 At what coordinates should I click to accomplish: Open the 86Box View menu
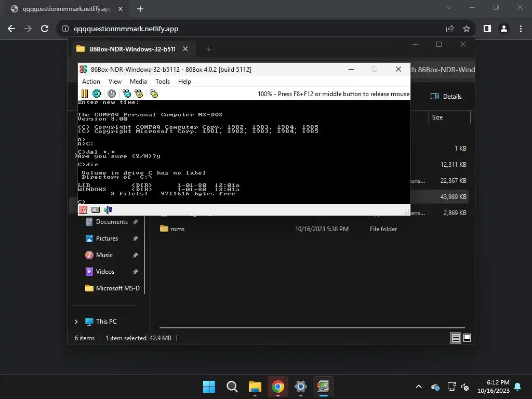(x=115, y=82)
